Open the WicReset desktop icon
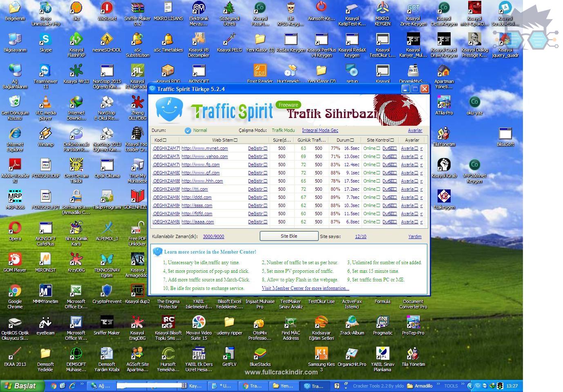The width and height of the screenshot is (563, 392). (107, 11)
